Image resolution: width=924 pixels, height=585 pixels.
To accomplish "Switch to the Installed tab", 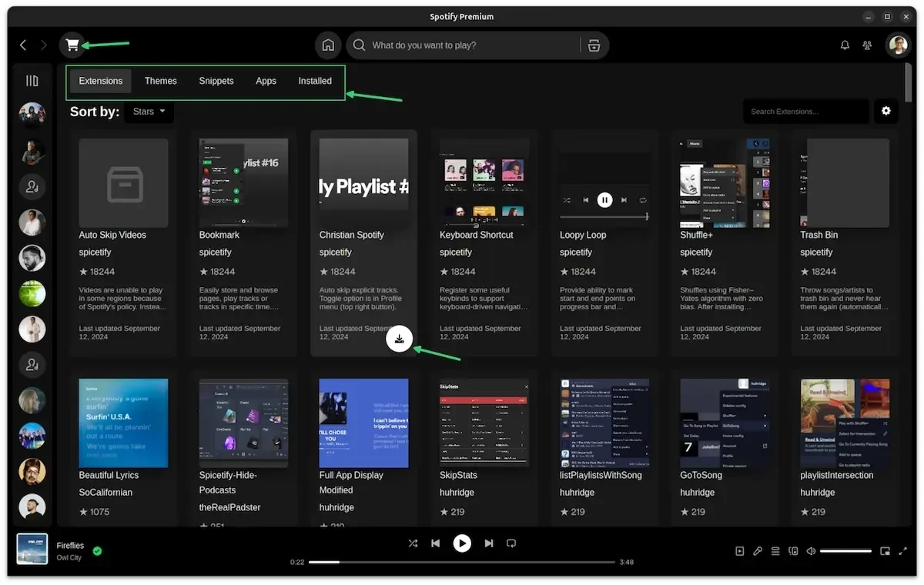I will 315,81.
